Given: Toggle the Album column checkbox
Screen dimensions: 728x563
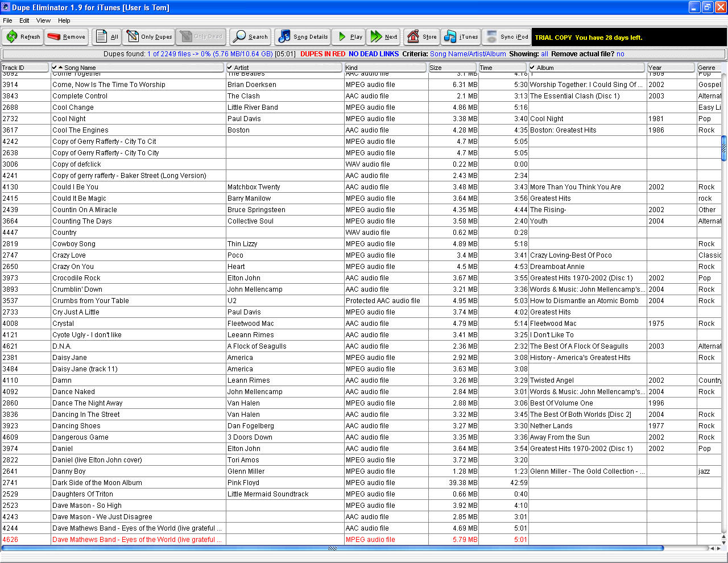Looking at the screenshot, I should [x=532, y=68].
